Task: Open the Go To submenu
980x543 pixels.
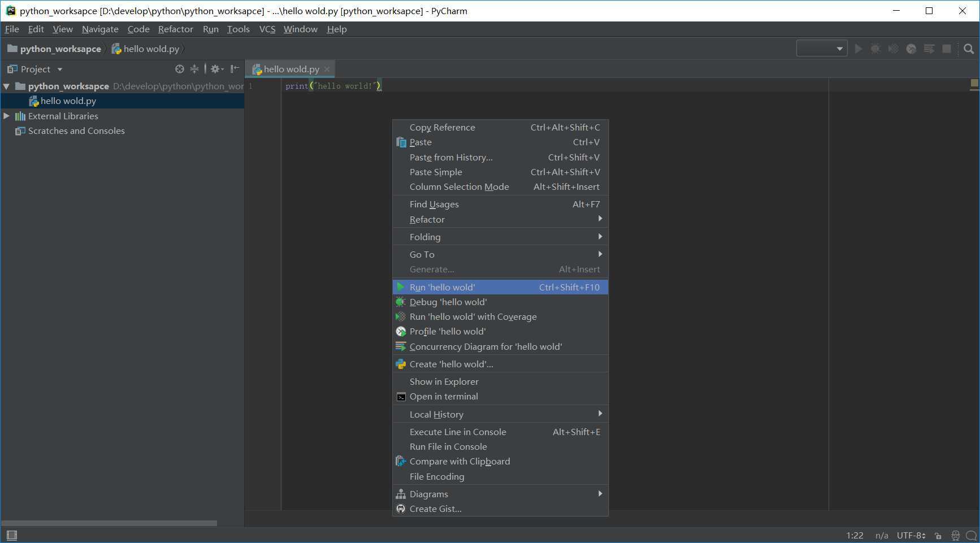Action: [x=500, y=254]
